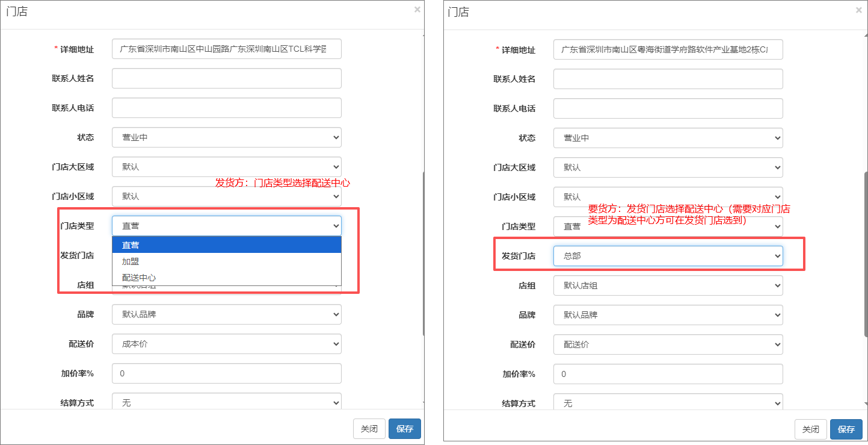This screenshot has height=445, width=868.
Task: Choose 加盟 from the open 门店类型 list
Action: click(x=131, y=261)
